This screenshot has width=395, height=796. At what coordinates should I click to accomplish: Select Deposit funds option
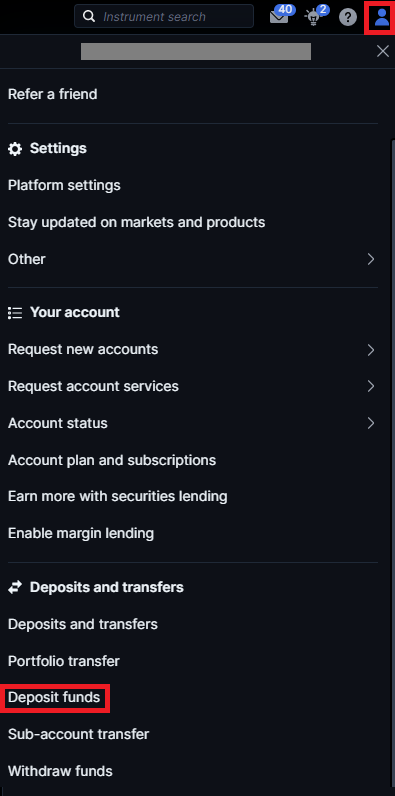[54, 698]
